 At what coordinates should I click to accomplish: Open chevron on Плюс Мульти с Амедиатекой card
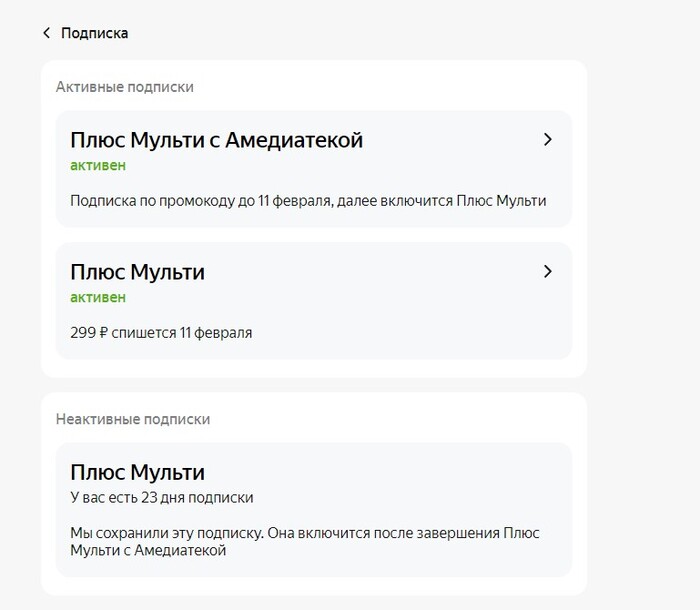point(547,140)
